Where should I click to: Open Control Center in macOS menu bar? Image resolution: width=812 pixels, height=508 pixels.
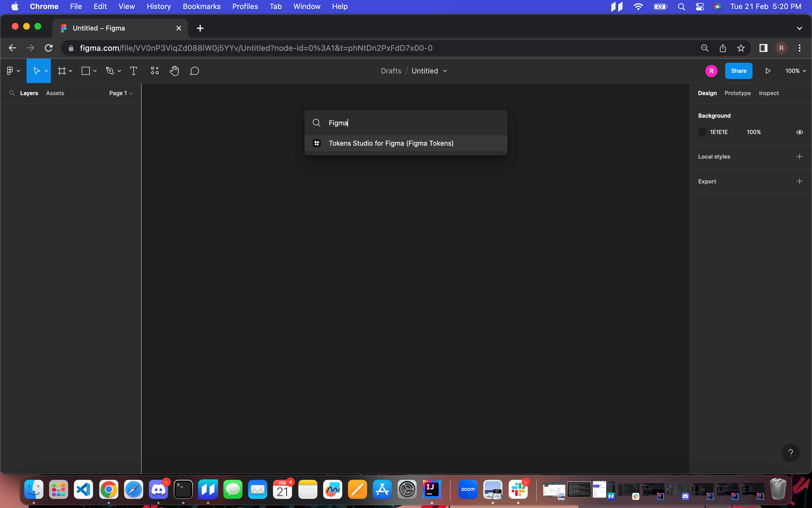[700, 6]
